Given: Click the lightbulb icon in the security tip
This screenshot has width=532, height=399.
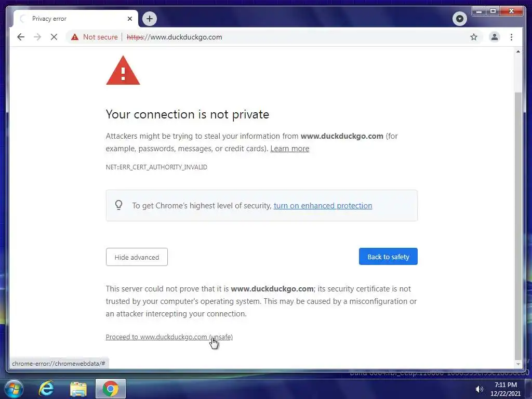Looking at the screenshot, I should (118, 205).
